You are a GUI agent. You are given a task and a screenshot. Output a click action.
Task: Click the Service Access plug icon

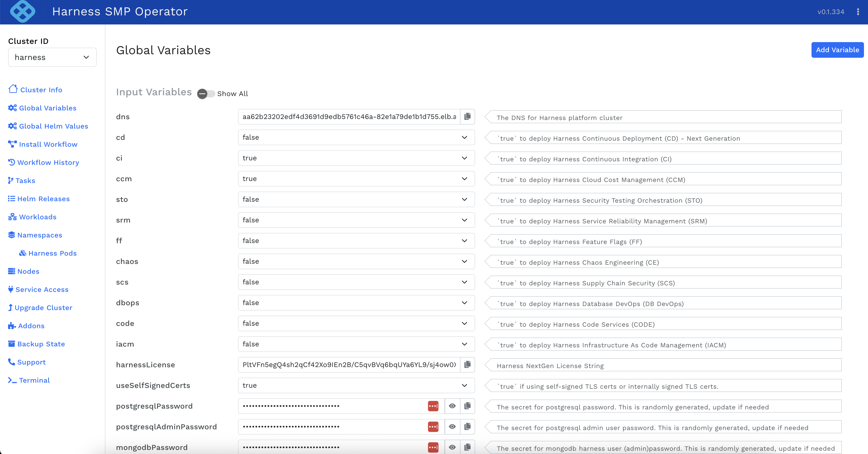coord(11,290)
